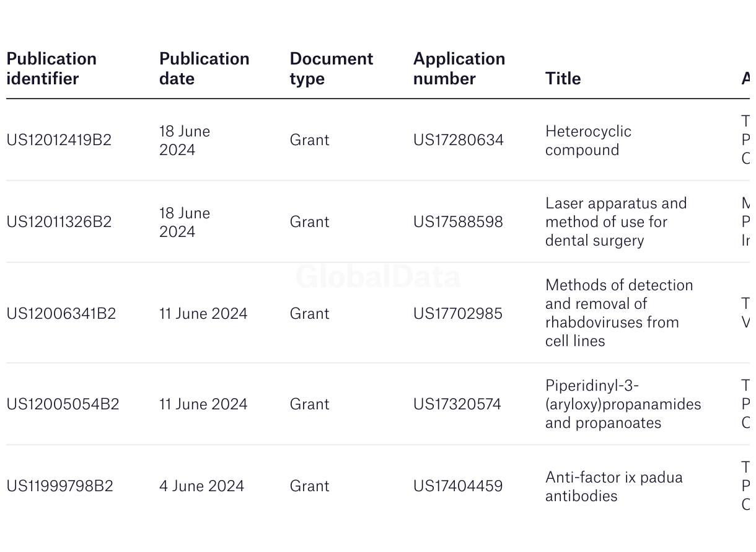756x552 pixels.
Task: Click the Title column header
Action: click(x=563, y=79)
